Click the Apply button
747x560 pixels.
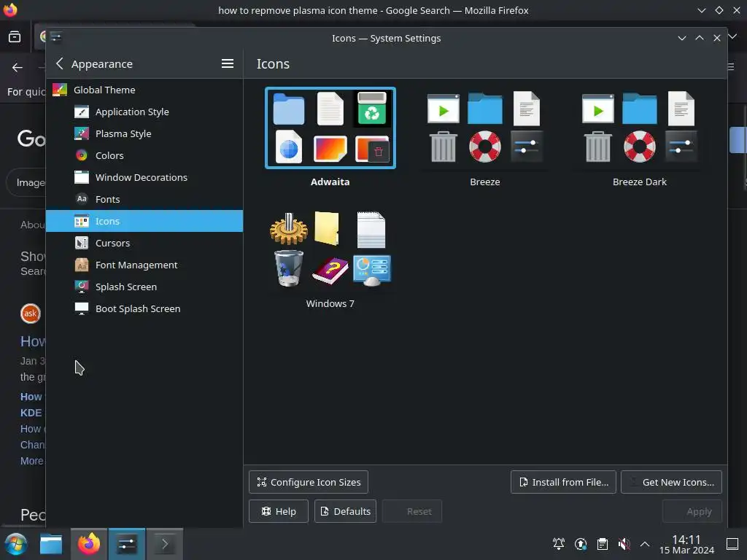click(692, 511)
